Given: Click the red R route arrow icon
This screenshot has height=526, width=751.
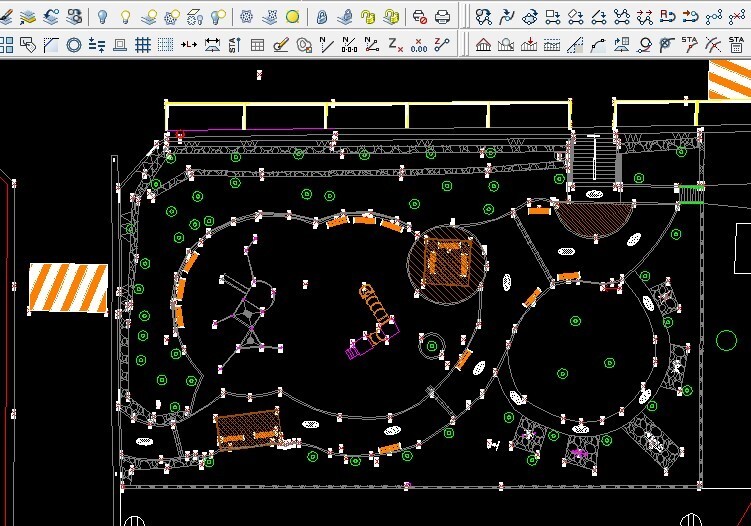Looking at the screenshot, I should coord(667,17).
